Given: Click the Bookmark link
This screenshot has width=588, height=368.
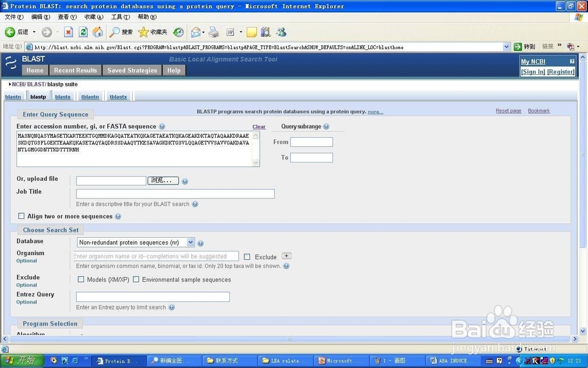Looking at the screenshot, I should (x=539, y=111).
